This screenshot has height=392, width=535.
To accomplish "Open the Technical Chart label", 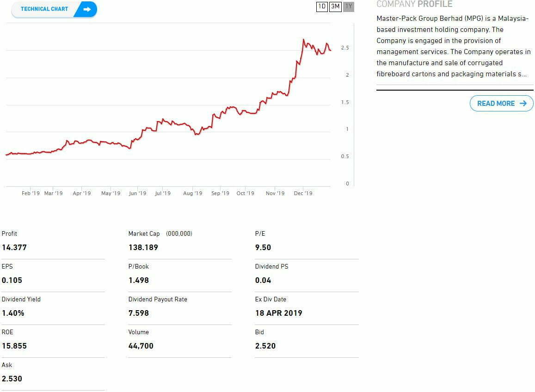I will tap(44, 9).
